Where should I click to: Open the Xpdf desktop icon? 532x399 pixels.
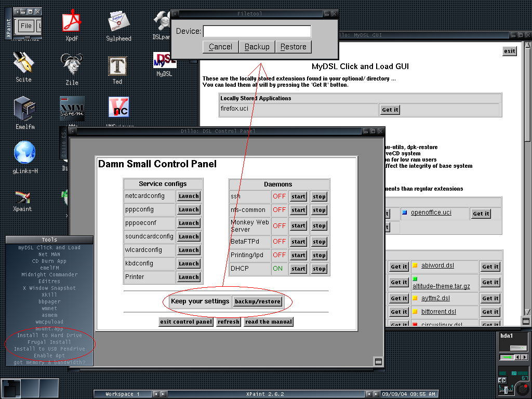tap(71, 21)
